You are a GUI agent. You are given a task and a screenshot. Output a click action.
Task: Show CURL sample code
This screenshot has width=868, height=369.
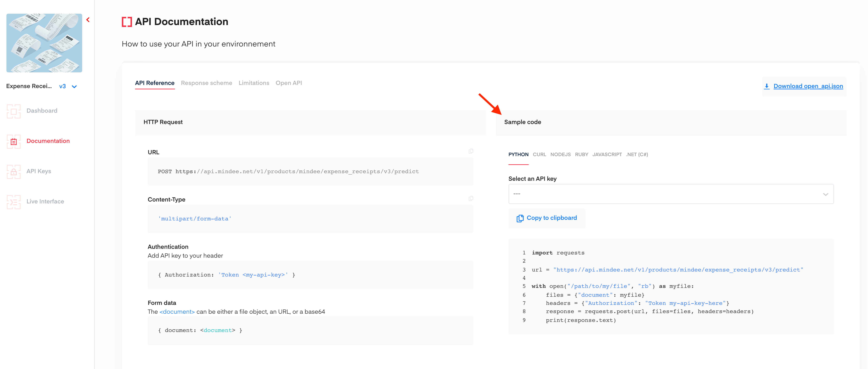pyautogui.click(x=539, y=155)
